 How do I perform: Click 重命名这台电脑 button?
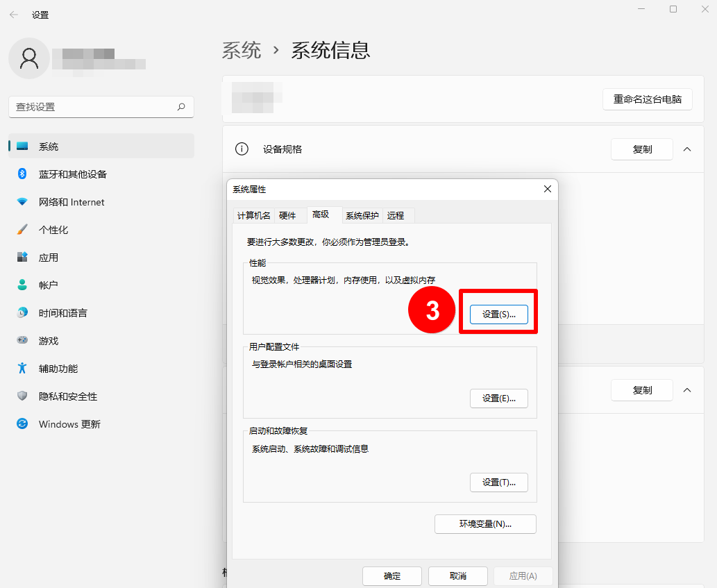click(x=647, y=99)
